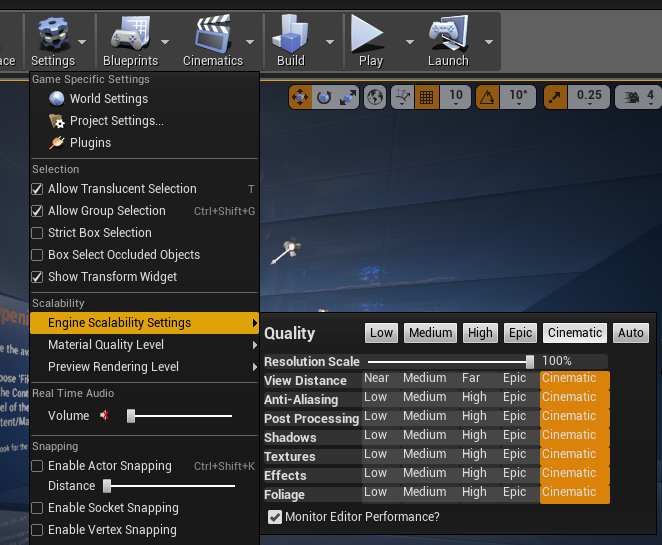This screenshot has height=545, width=662.
Task: Click the Build icon in toolbar
Action: click(x=290, y=33)
